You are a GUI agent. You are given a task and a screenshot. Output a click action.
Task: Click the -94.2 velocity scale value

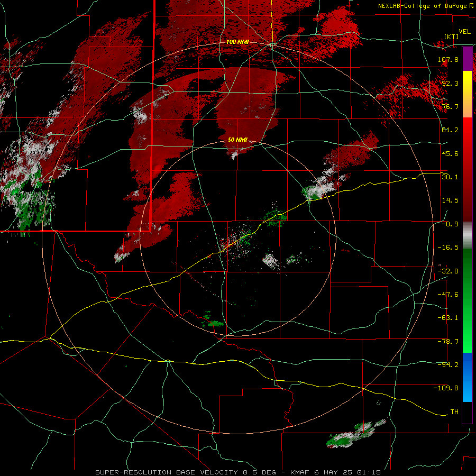448,364
